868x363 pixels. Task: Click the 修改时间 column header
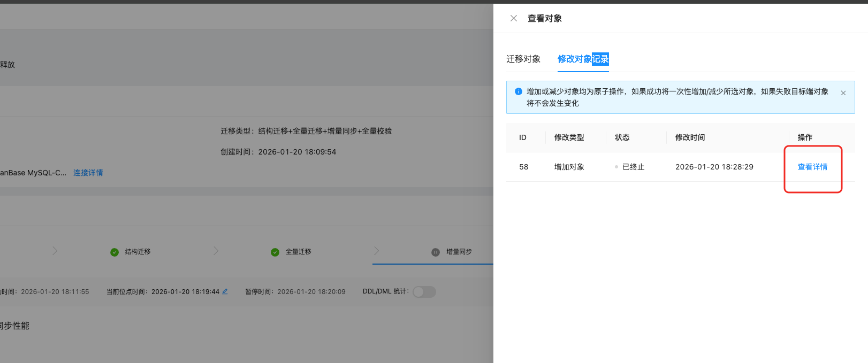(690, 137)
